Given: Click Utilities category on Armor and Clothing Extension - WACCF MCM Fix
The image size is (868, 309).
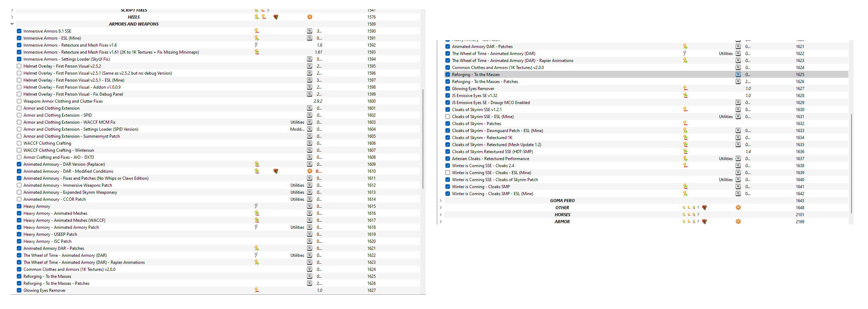Looking at the screenshot, I should tap(297, 122).
